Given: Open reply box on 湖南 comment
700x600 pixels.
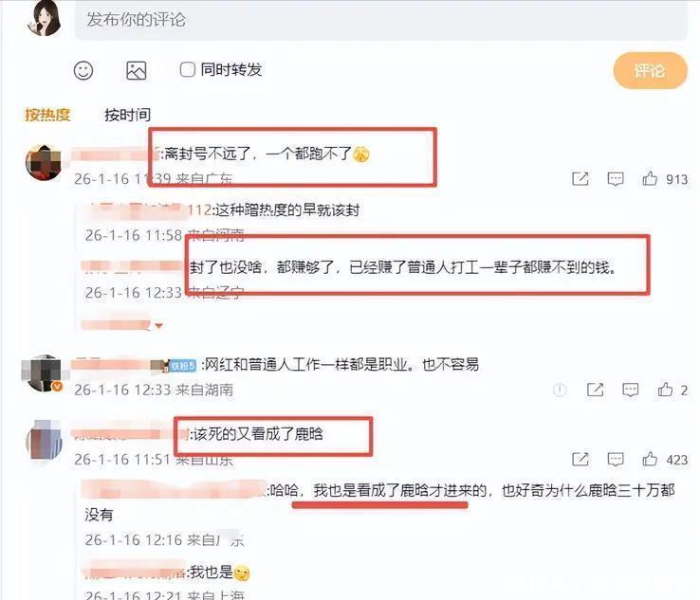Looking at the screenshot, I should pyautogui.click(x=630, y=390).
